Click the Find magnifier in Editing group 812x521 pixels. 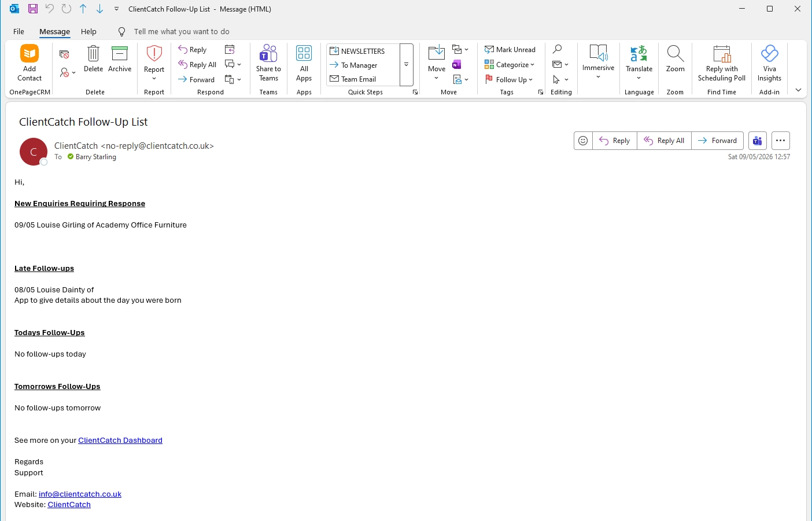(x=558, y=50)
